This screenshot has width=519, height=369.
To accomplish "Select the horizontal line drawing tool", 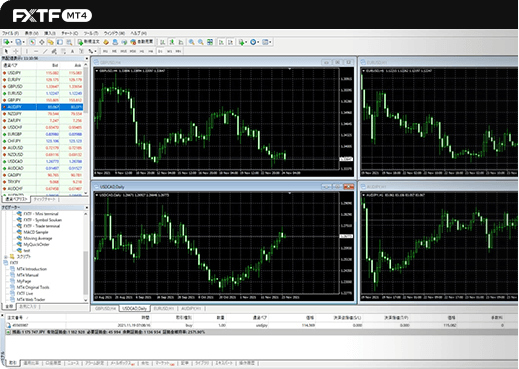I will click(36, 51).
